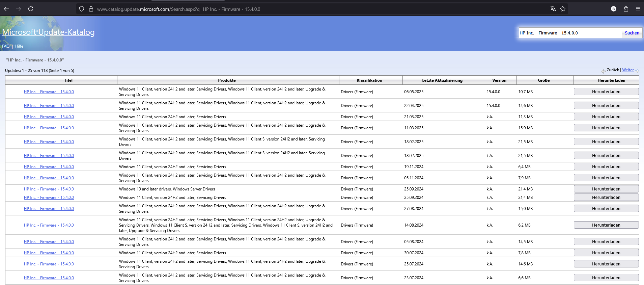Open firmware title link dated 25.07.2024
644x285 pixels.
(49, 264)
